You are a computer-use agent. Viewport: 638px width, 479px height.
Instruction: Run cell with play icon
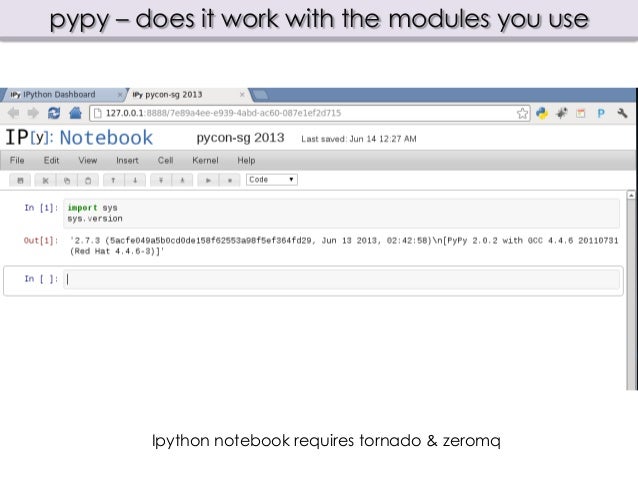[x=208, y=180]
